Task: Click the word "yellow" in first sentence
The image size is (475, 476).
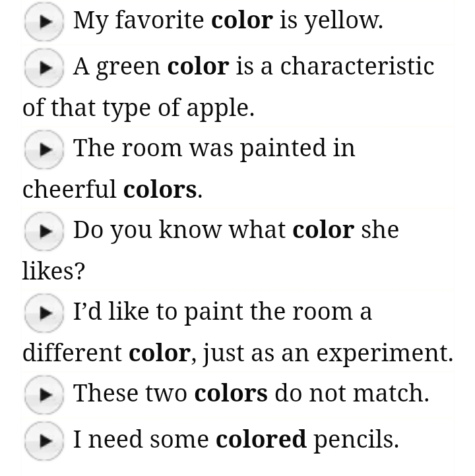Action: click(x=342, y=22)
